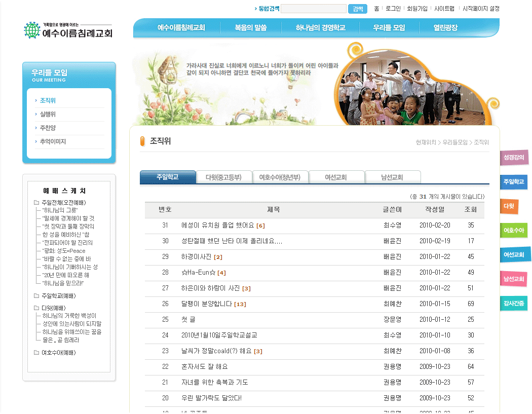Go to 홈 link in the top bar

click(x=376, y=9)
